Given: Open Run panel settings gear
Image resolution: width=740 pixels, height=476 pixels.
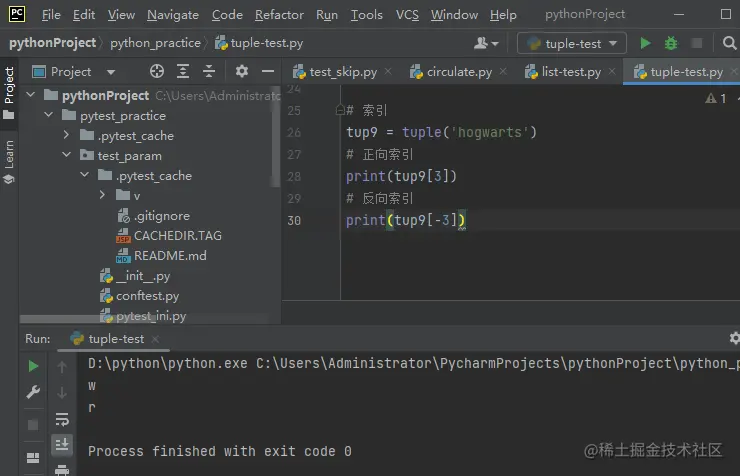Looking at the screenshot, I should [734, 338].
